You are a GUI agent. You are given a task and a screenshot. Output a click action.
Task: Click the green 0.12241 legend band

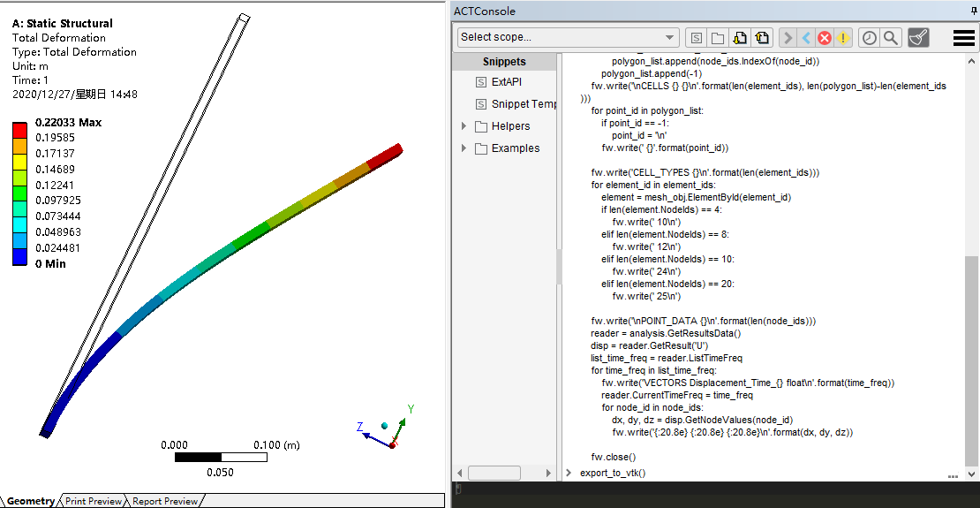20,193
